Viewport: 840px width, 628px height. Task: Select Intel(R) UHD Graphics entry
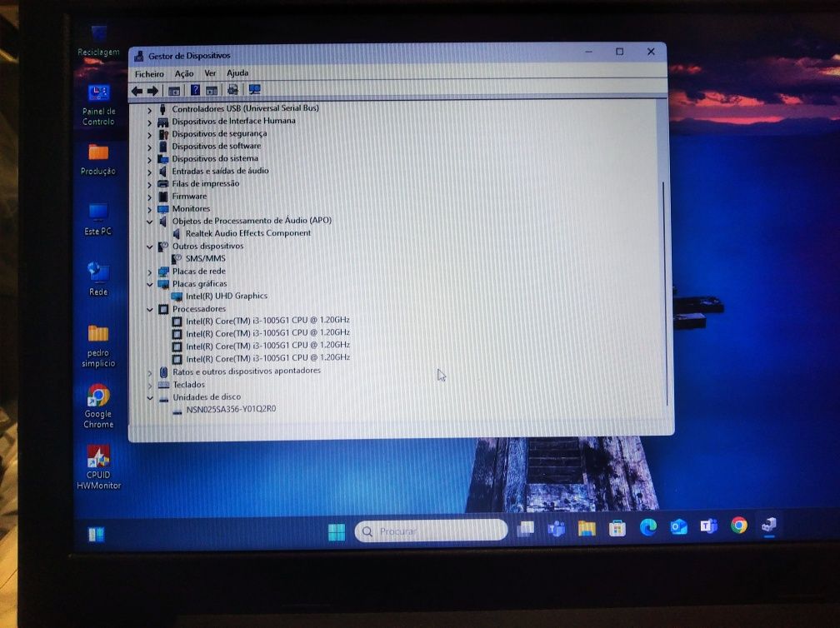pos(227,296)
